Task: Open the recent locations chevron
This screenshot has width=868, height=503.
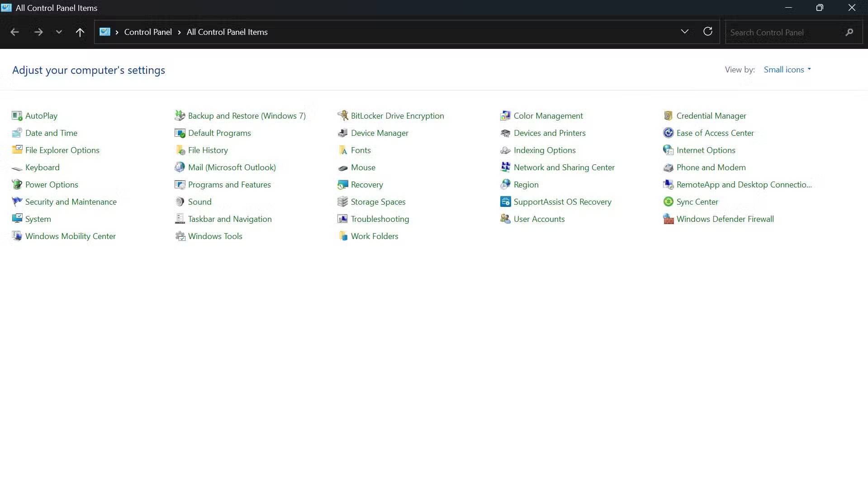Action: (x=59, y=32)
